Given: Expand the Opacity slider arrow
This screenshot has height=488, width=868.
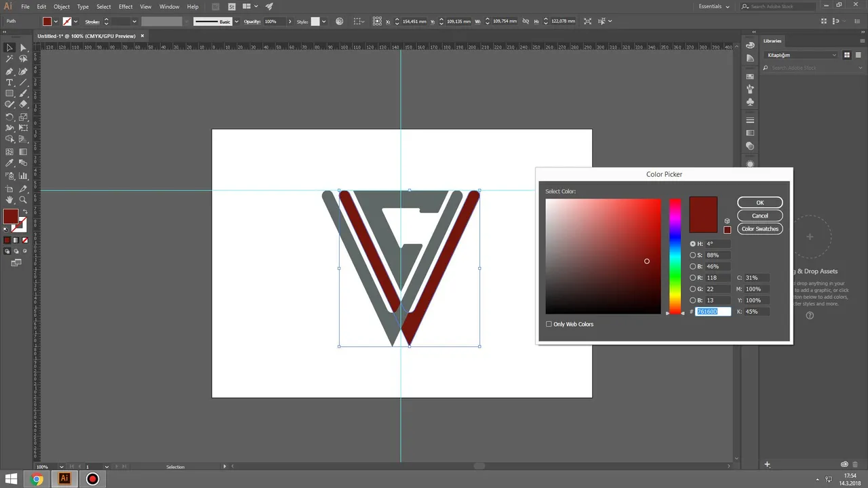Looking at the screenshot, I should coord(290,22).
